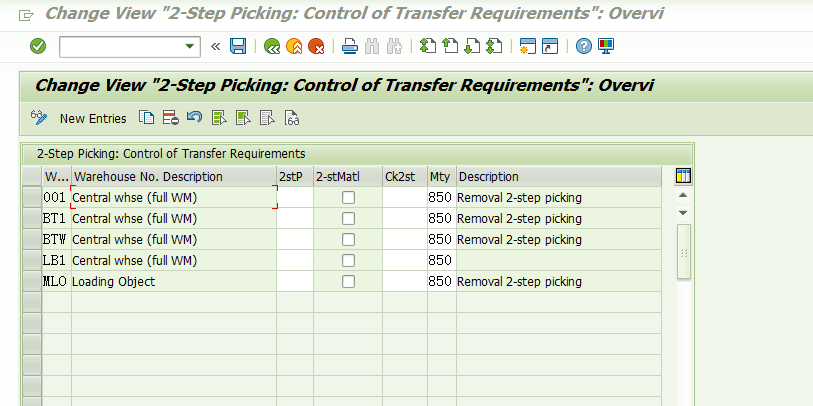
Task: Open the Help question mark icon
Action: [x=584, y=47]
